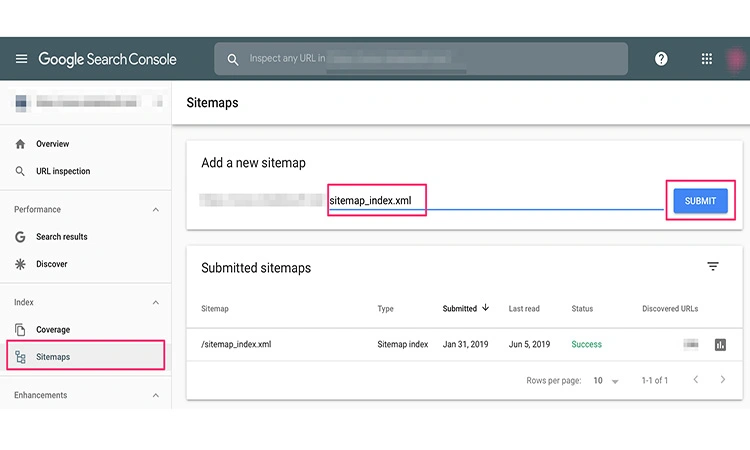750x450 pixels.
Task: Submit the new sitemap
Action: click(x=700, y=201)
